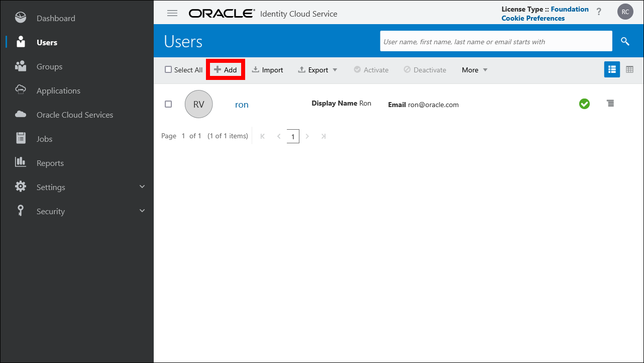644x363 pixels.
Task: Open user ron's profile link
Action: click(242, 104)
